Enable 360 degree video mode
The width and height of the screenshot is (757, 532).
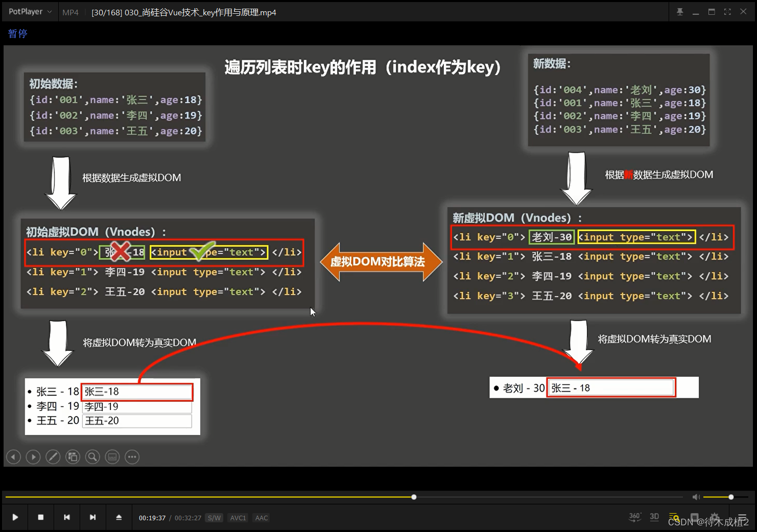pyautogui.click(x=634, y=517)
